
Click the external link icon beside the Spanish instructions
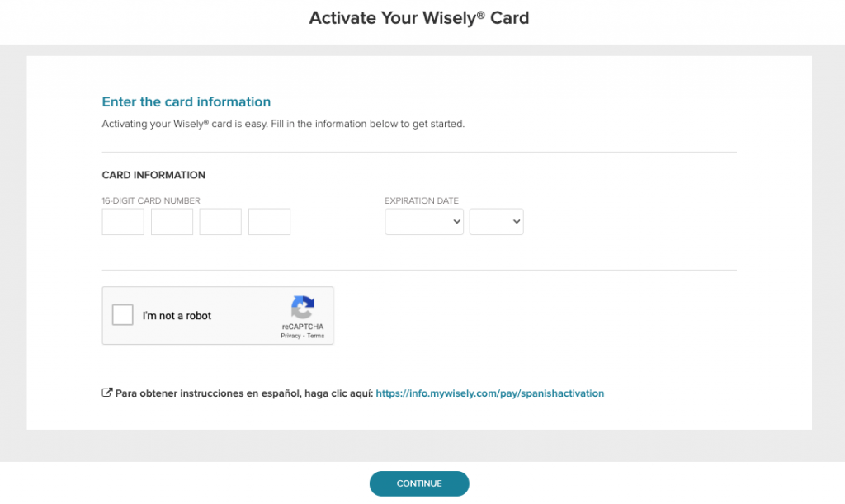[106, 393]
